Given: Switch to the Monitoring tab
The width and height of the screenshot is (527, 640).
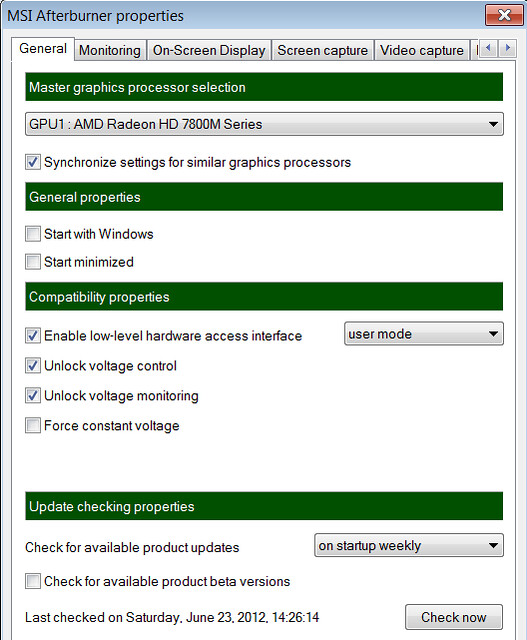Looking at the screenshot, I should click(110, 50).
